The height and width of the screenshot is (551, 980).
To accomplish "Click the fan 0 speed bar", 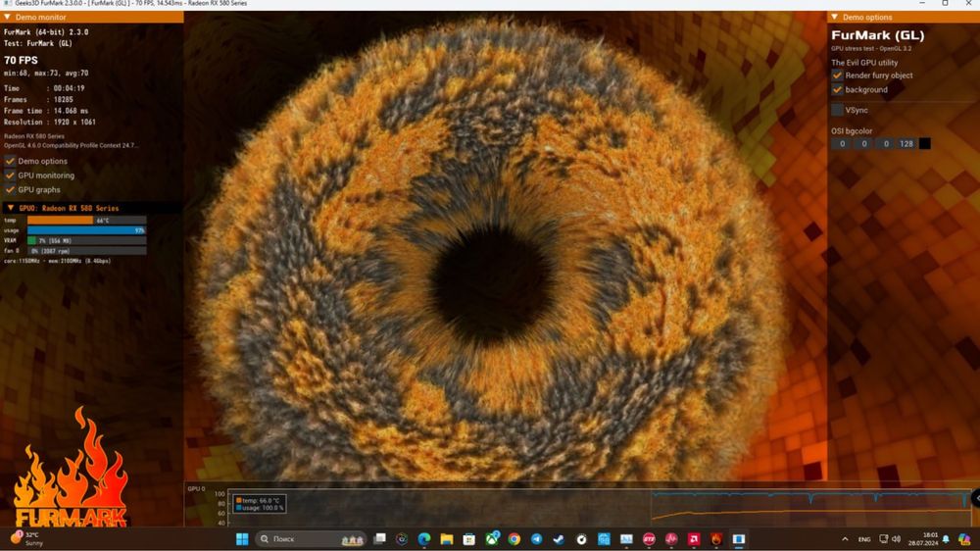I will tap(87, 250).
